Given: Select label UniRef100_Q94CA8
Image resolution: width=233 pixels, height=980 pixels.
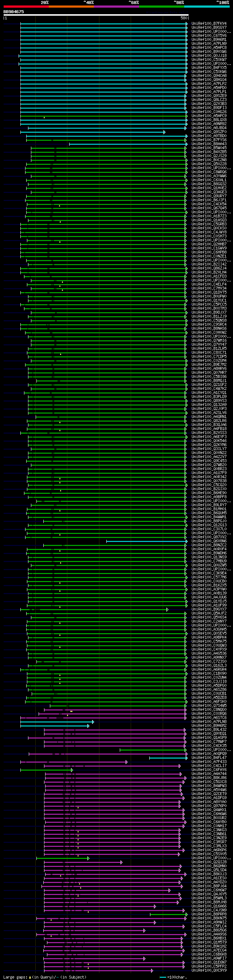Looking at the screenshot, I should coord(209,76).
